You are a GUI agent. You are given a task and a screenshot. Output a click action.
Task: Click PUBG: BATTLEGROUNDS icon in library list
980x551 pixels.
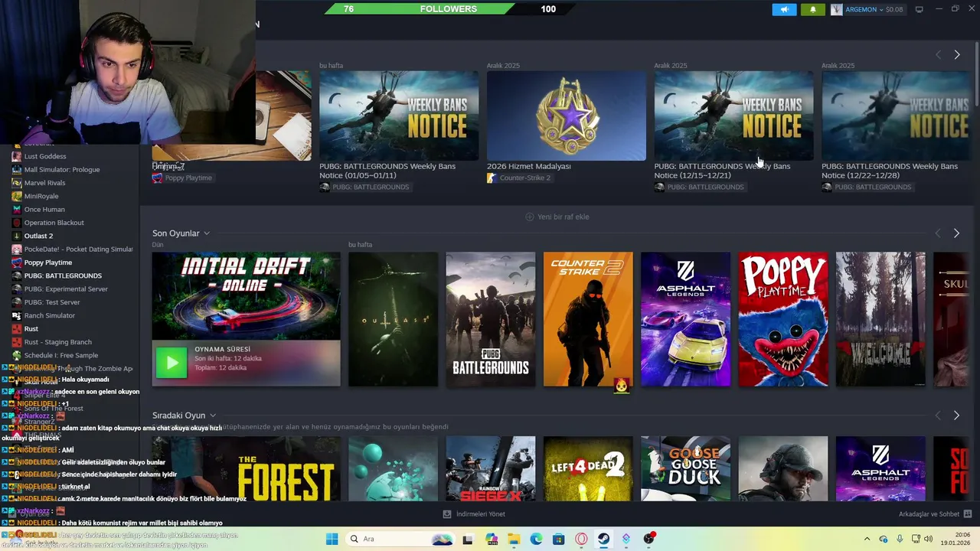coord(17,275)
